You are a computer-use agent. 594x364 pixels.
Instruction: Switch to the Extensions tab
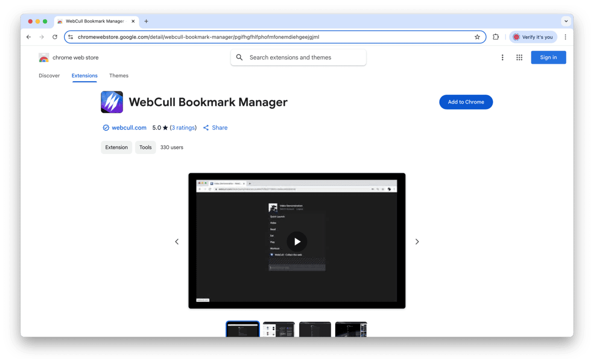(85, 76)
